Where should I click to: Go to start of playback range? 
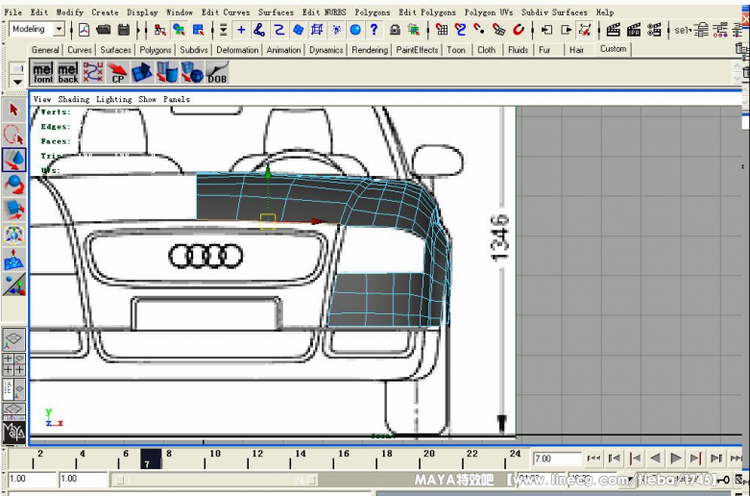(594, 458)
